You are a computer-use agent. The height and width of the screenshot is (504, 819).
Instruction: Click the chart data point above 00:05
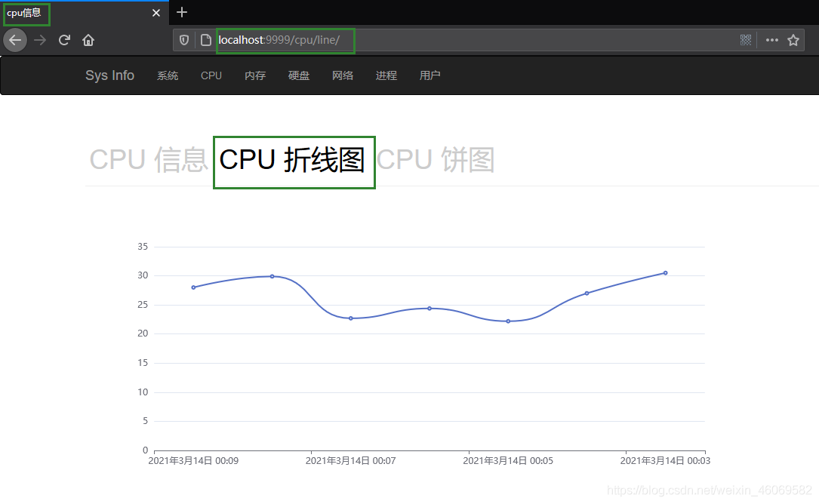pyautogui.click(x=508, y=321)
